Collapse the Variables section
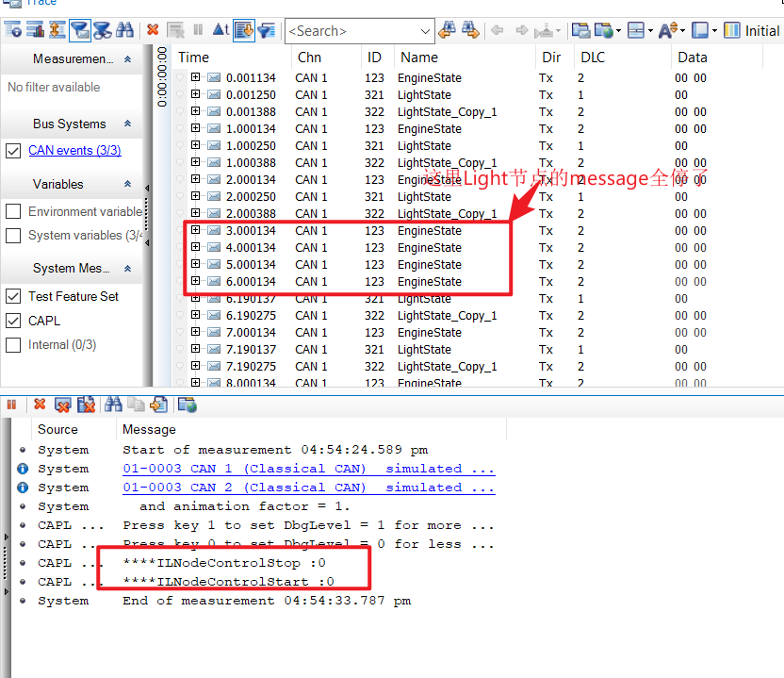This screenshot has width=784, height=678. pos(127,184)
